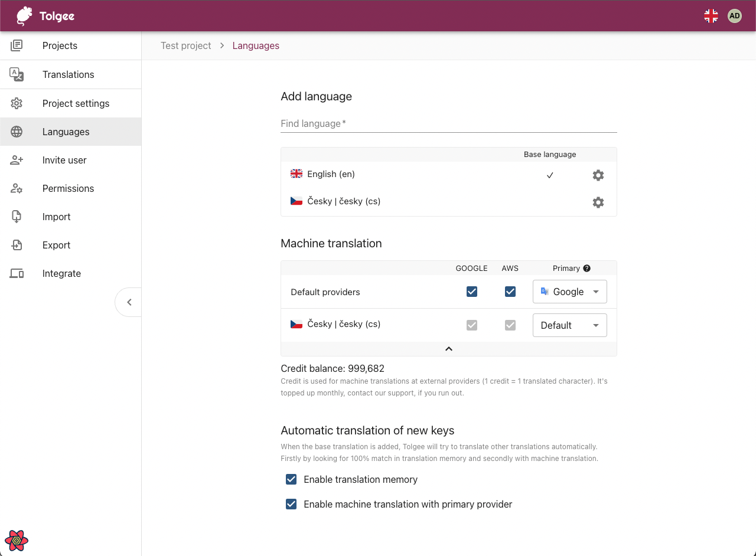Open the React Query devtools flower icon
Image resolution: width=756 pixels, height=556 pixels.
pos(17,539)
